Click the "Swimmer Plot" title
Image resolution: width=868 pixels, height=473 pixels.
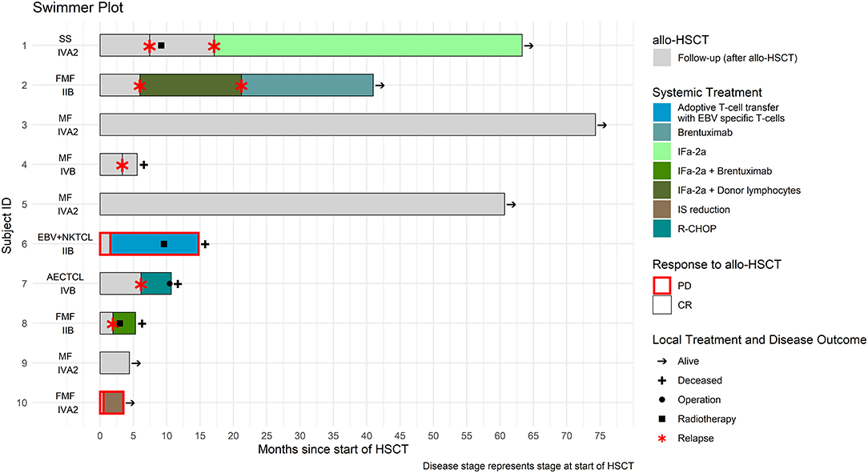[x=78, y=8]
